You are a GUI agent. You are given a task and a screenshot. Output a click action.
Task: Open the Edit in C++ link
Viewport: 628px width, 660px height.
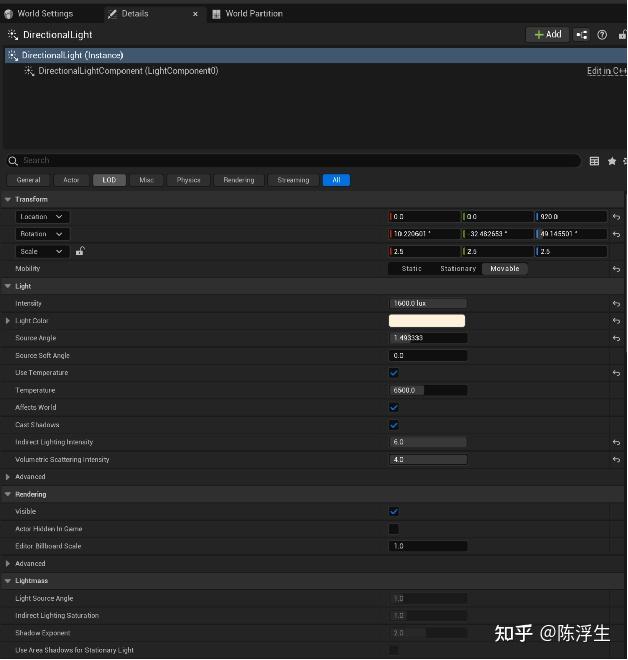(607, 71)
